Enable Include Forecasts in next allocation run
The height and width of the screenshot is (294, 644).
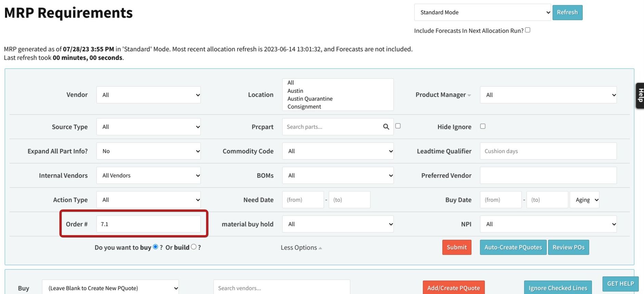[x=528, y=30]
